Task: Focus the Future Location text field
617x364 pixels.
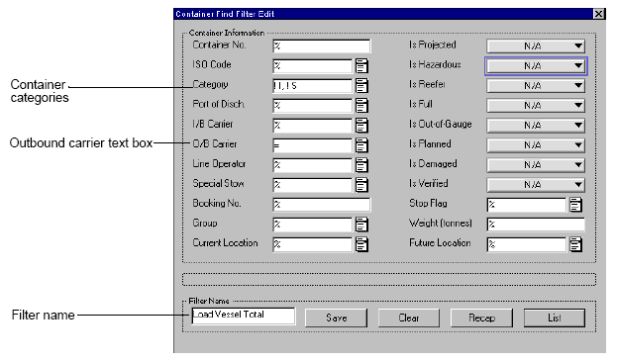Action: point(527,244)
